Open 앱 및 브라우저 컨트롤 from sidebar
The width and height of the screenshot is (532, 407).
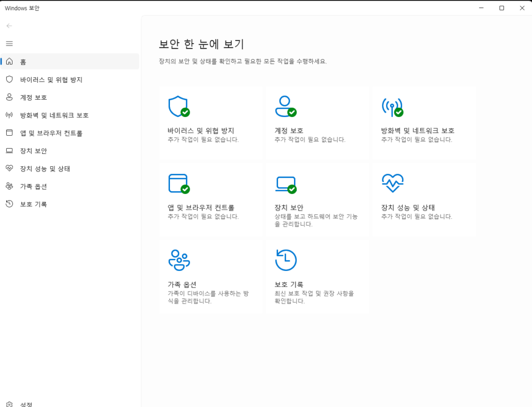pos(70,133)
